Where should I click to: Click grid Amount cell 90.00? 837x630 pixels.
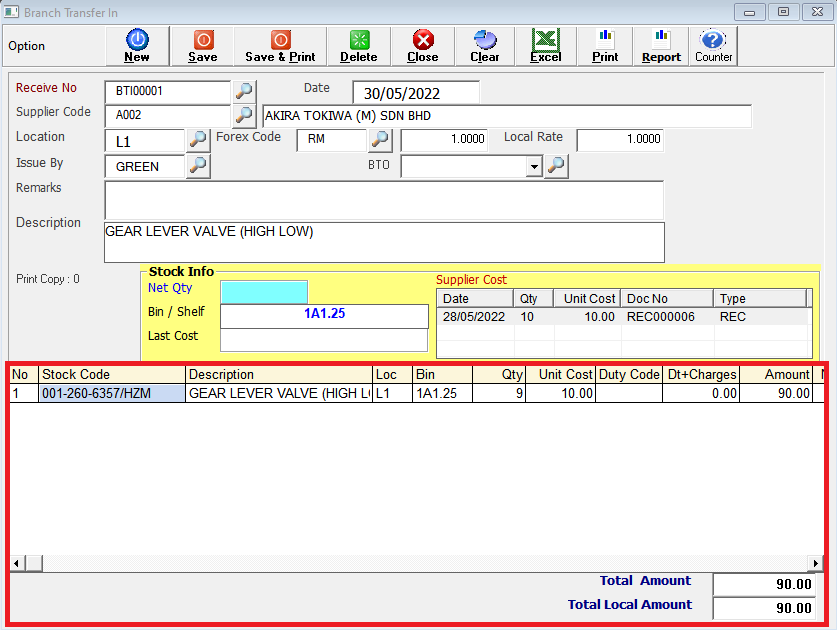(776, 393)
